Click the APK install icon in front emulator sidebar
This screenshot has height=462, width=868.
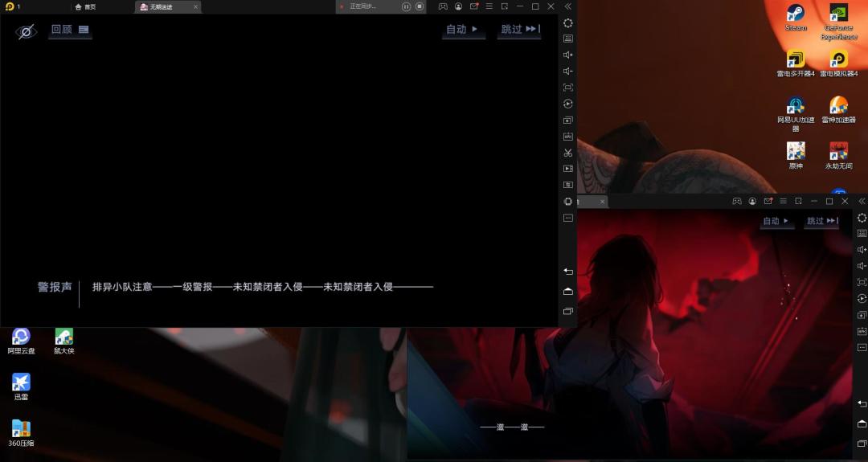click(x=568, y=136)
